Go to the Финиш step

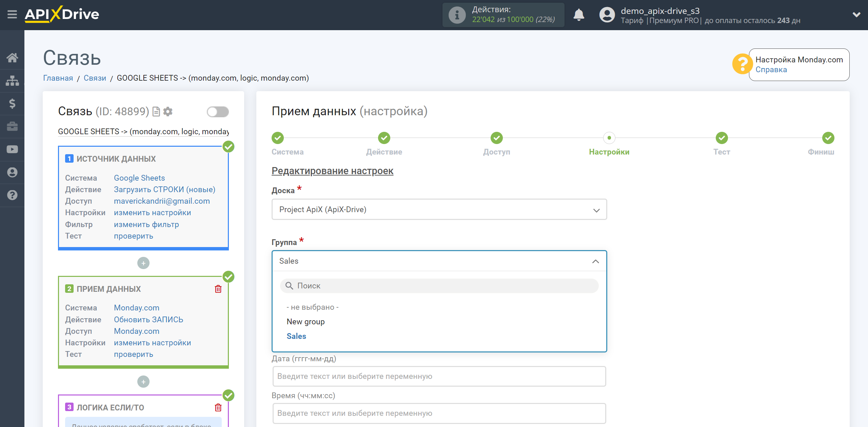pos(828,138)
